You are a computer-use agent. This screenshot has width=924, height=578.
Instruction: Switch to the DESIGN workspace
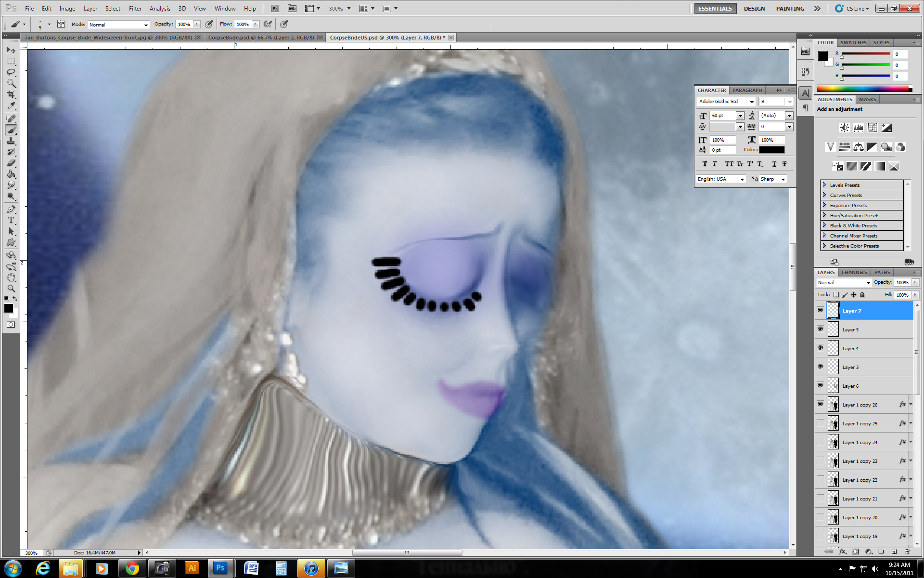(754, 9)
